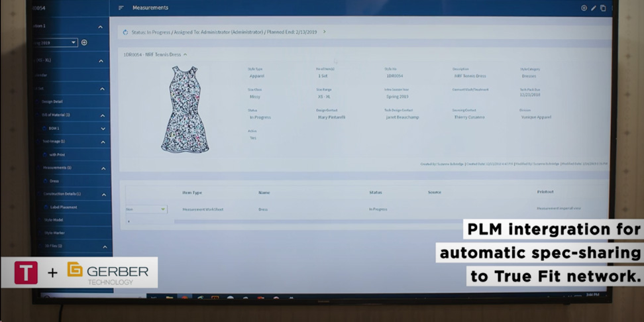Open the season dropdown showing 2019
Screen dimensions: 644x322
56,42
